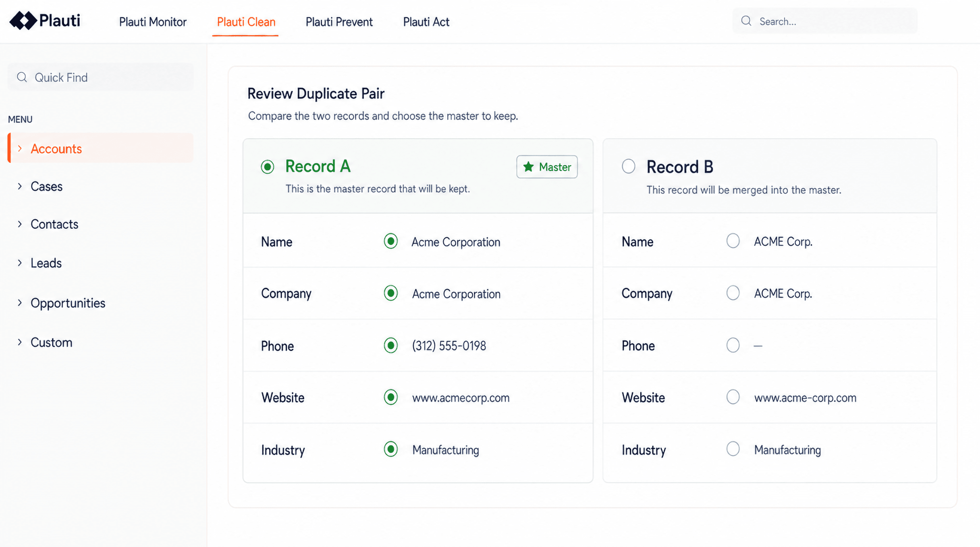Click the www.acmecorp.com website value
Screen dimensions: 980x547
coord(461,398)
